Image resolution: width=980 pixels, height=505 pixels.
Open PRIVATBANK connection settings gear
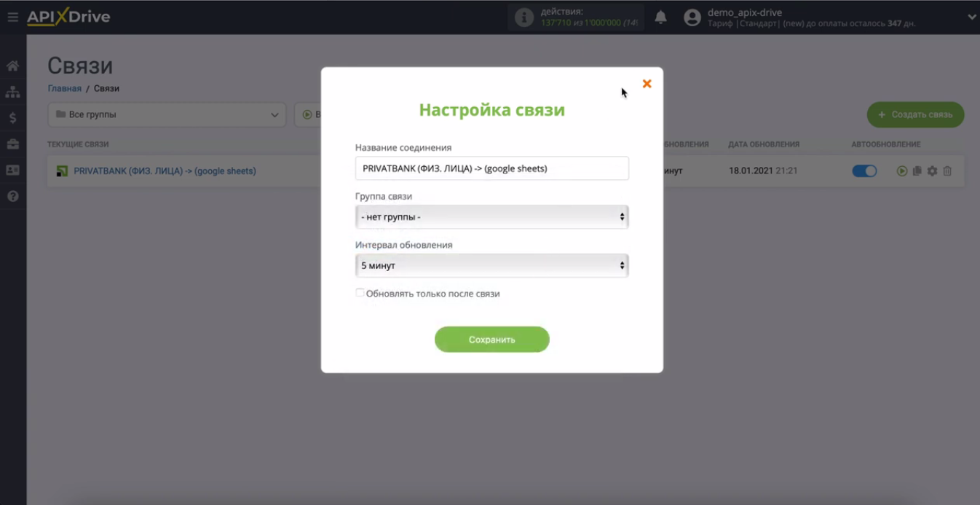coord(932,171)
